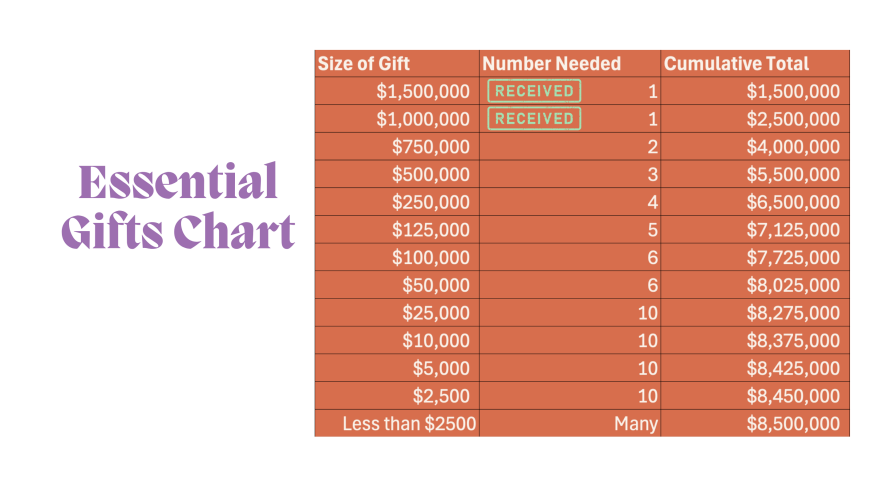Click the RECEIVED stamp in the $1,000,000 gift row

click(534, 119)
